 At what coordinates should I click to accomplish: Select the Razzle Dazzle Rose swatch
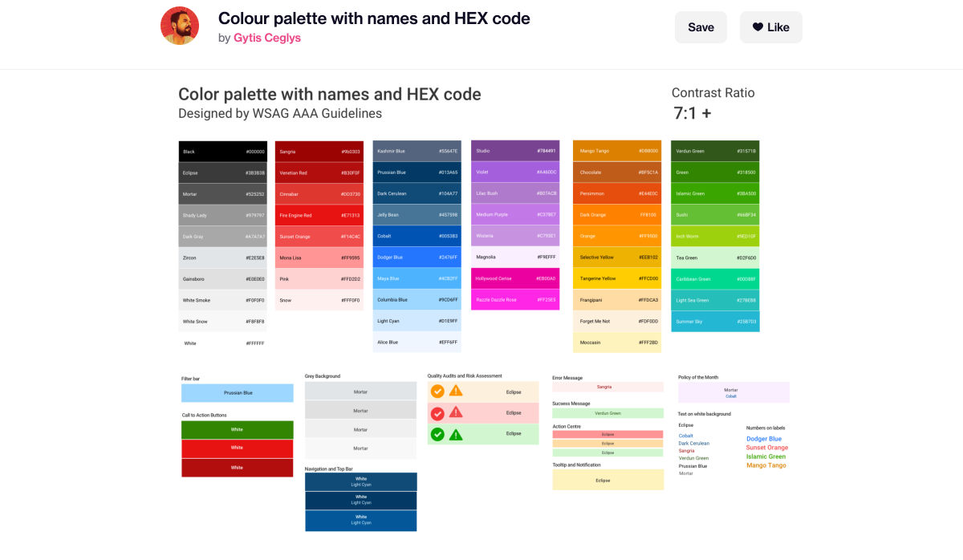tap(515, 299)
